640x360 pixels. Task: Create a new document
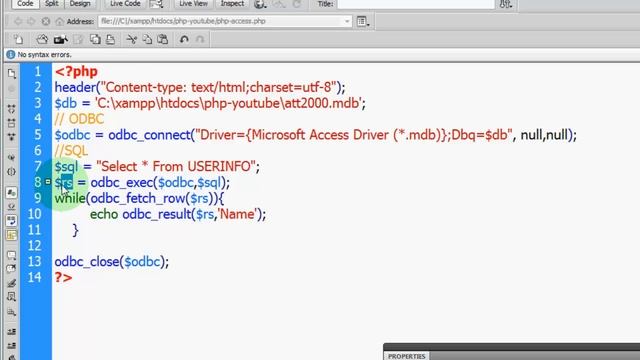18,39
